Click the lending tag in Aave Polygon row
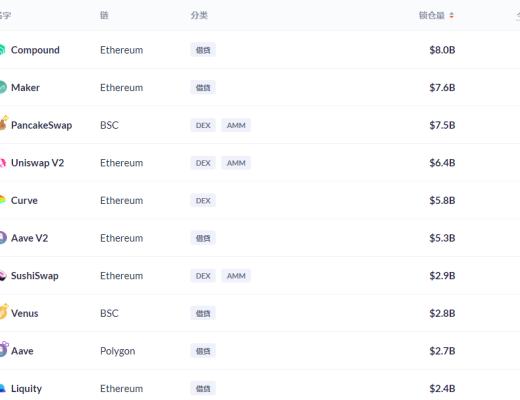The image size is (520, 400). tap(203, 351)
